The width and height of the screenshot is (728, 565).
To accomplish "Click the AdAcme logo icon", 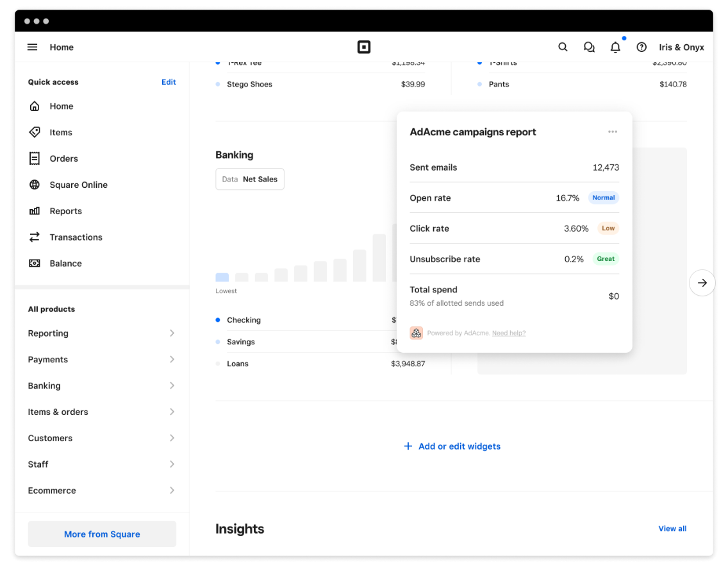I will [x=416, y=333].
